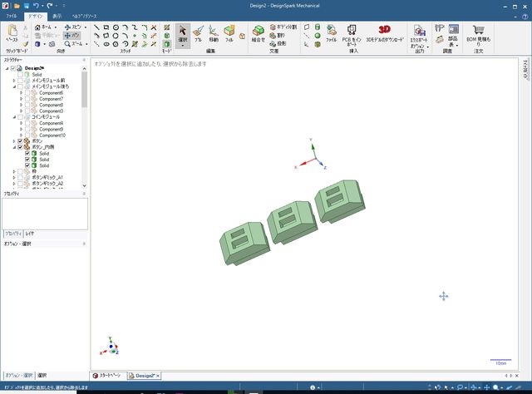Select the sketch Rectangle tool

[106, 27]
